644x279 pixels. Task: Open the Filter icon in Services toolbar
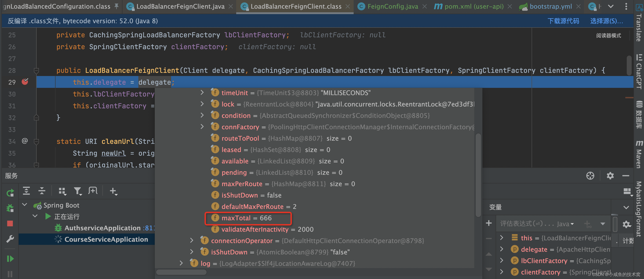point(78,191)
